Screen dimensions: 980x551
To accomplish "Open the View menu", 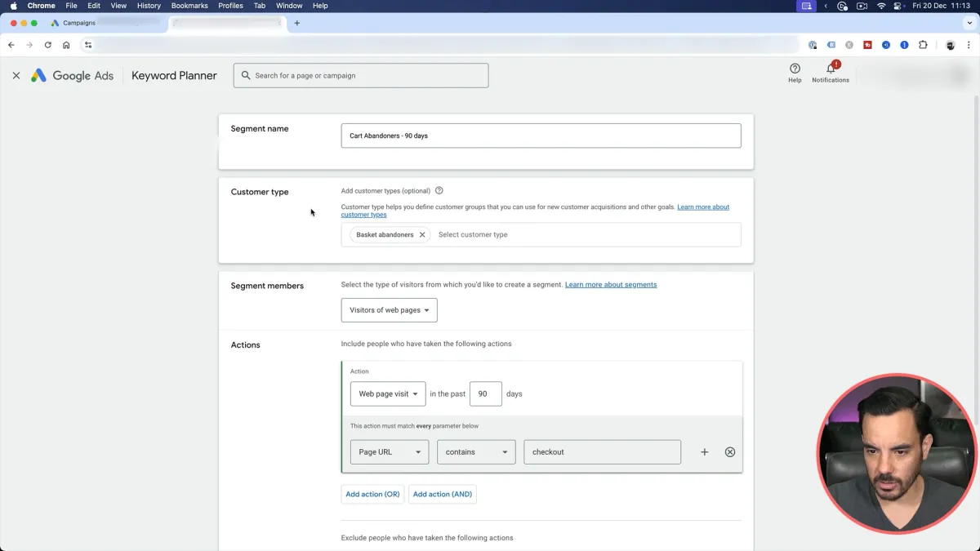I will 118,6.
